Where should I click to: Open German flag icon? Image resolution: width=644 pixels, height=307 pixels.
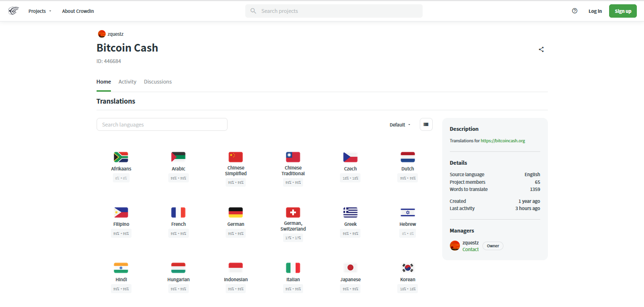pos(236,212)
